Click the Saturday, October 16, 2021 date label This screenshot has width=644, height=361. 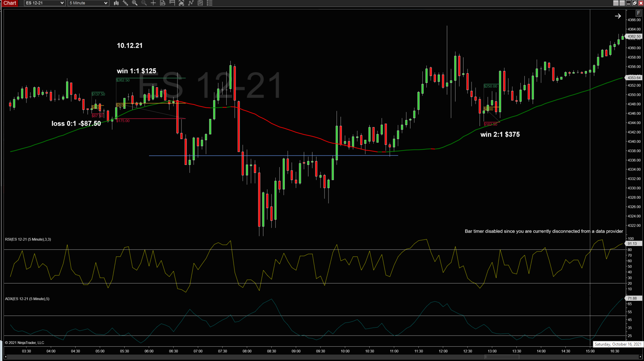click(x=618, y=344)
